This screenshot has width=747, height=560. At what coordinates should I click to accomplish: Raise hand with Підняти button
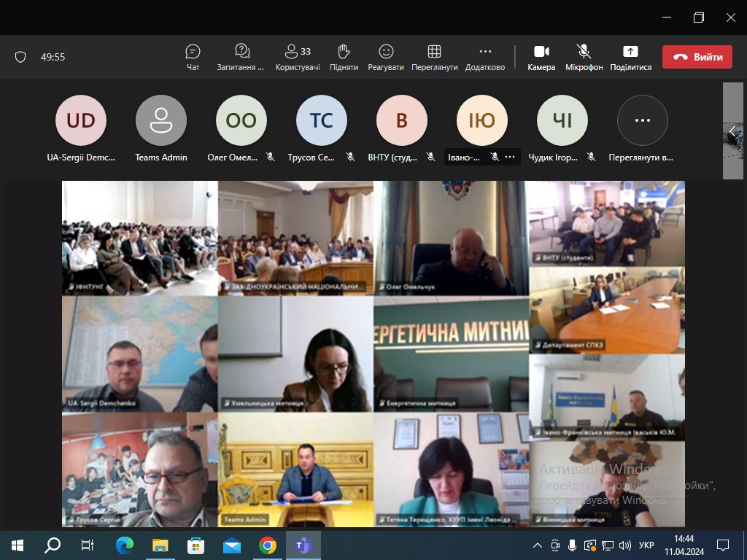[x=344, y=57]
